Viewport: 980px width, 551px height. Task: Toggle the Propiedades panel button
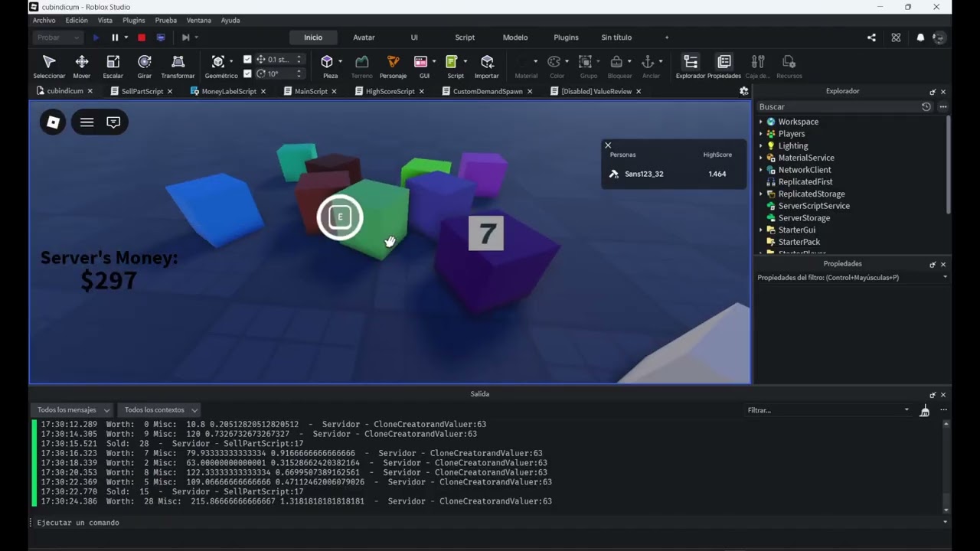tap(724, 67)
